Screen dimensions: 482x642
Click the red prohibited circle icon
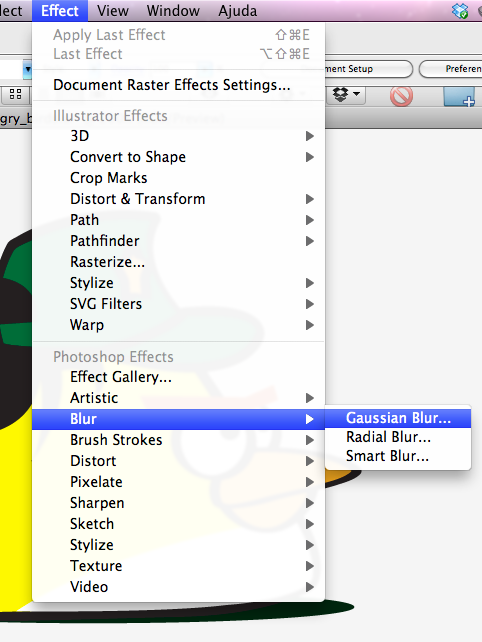pos(401,96)
